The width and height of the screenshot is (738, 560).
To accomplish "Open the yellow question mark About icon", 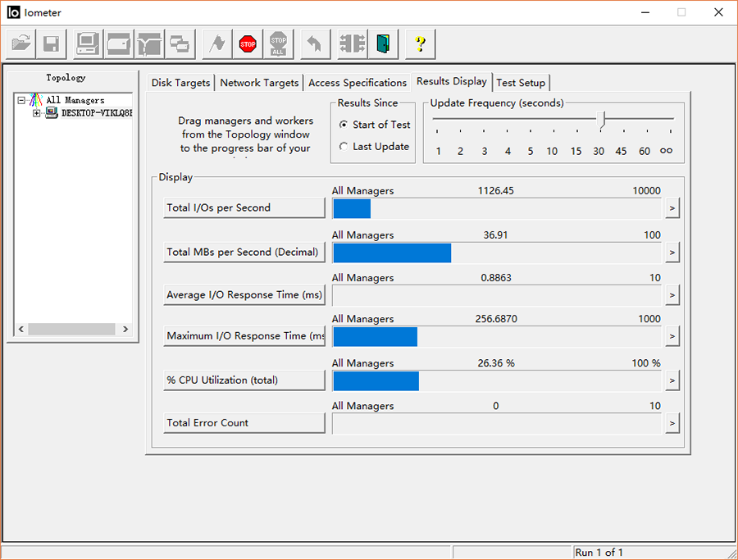I will click(x=420, y=44).
